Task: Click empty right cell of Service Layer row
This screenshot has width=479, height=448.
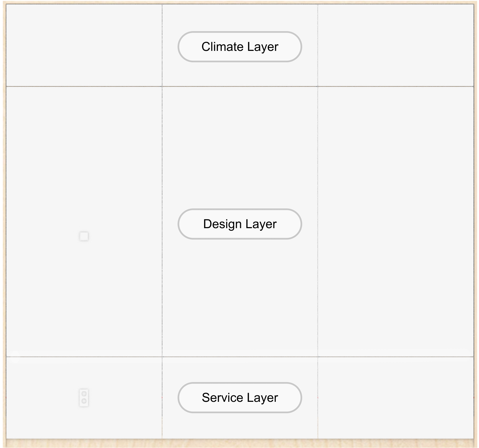Action: pos(395,397)
